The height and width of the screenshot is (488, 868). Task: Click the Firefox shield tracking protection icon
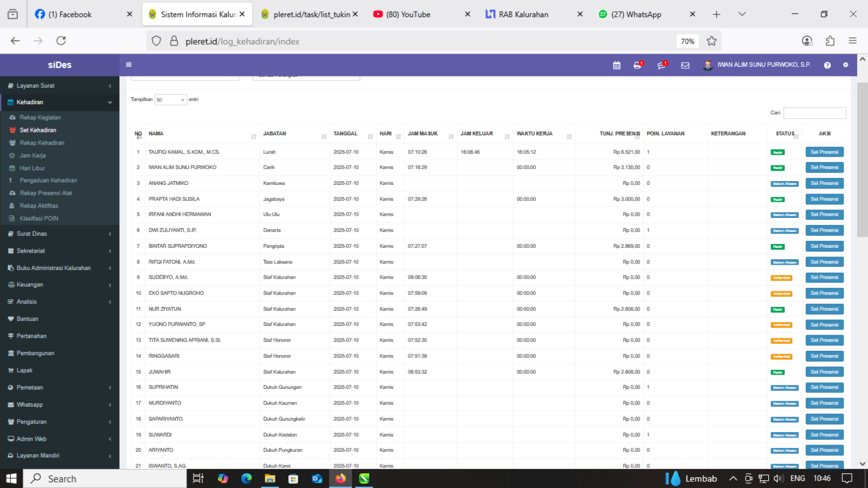[x=156, y=41]
